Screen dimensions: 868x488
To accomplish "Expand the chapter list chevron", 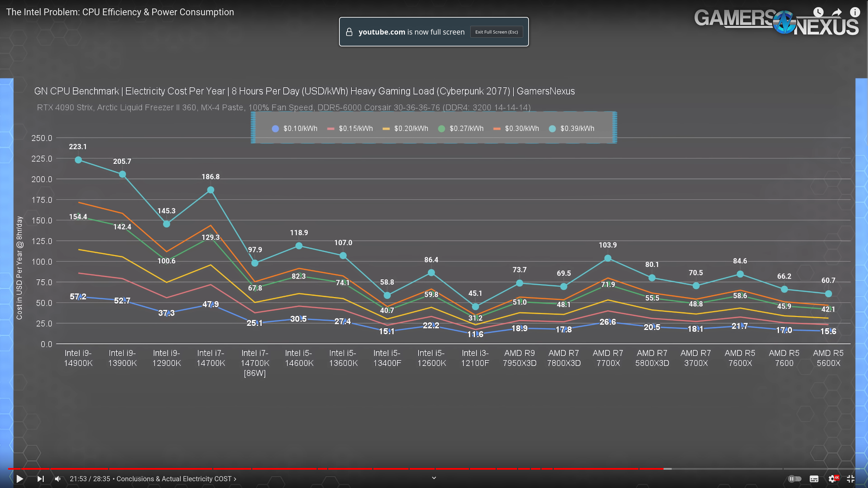I will [235, 479].
